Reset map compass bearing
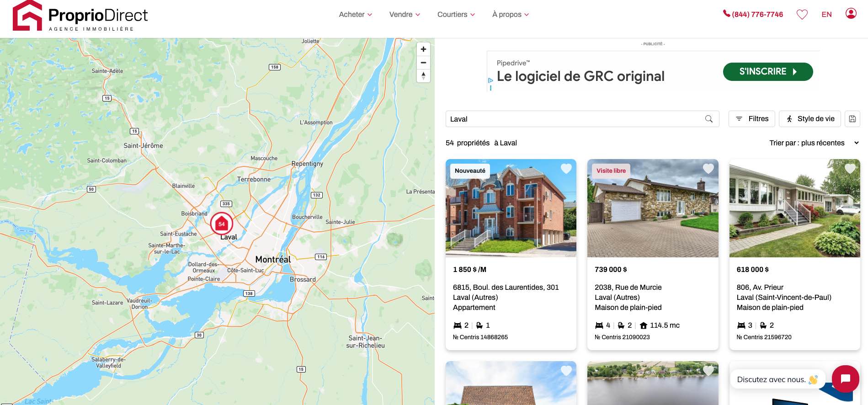The image size is (868, 405). click(423, 76)
